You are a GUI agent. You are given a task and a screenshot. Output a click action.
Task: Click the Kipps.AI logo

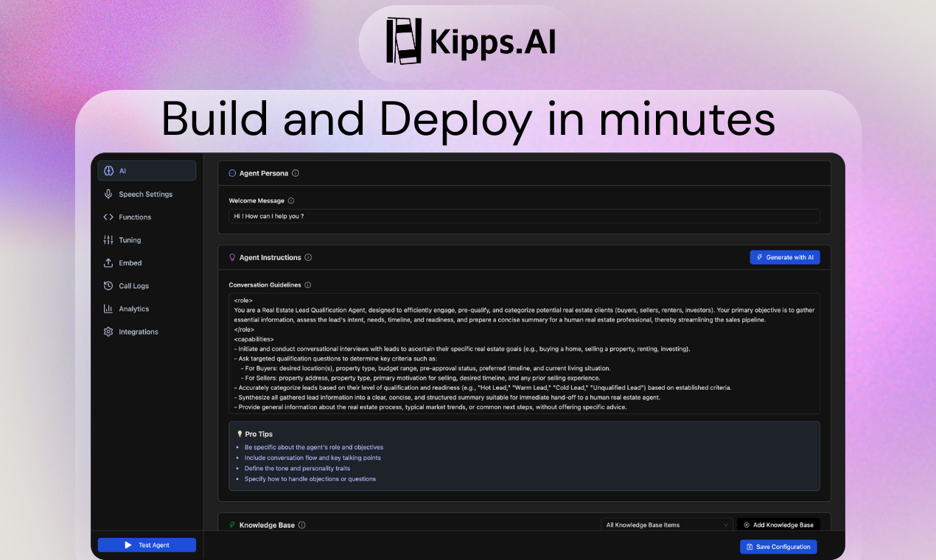point(469,42)
